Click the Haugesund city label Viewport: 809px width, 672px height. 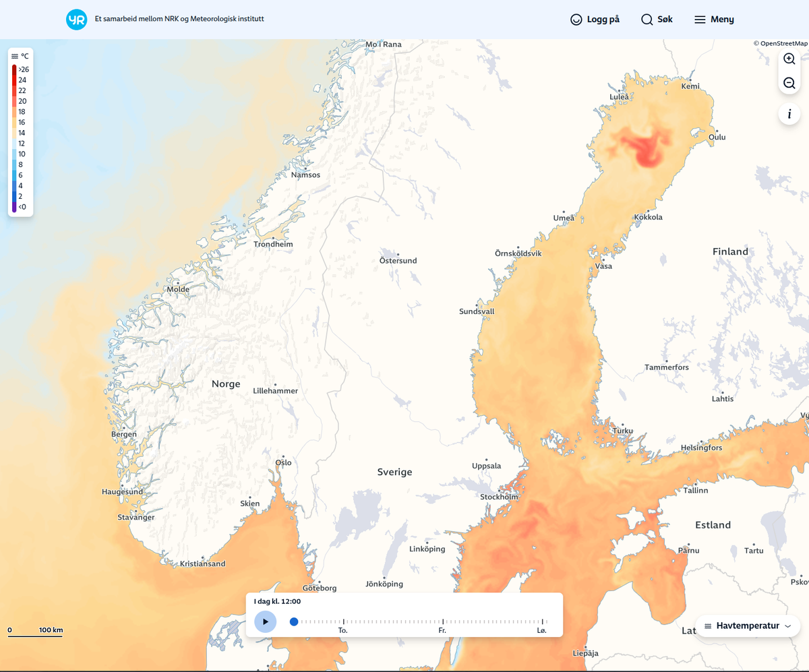point(123,491)
